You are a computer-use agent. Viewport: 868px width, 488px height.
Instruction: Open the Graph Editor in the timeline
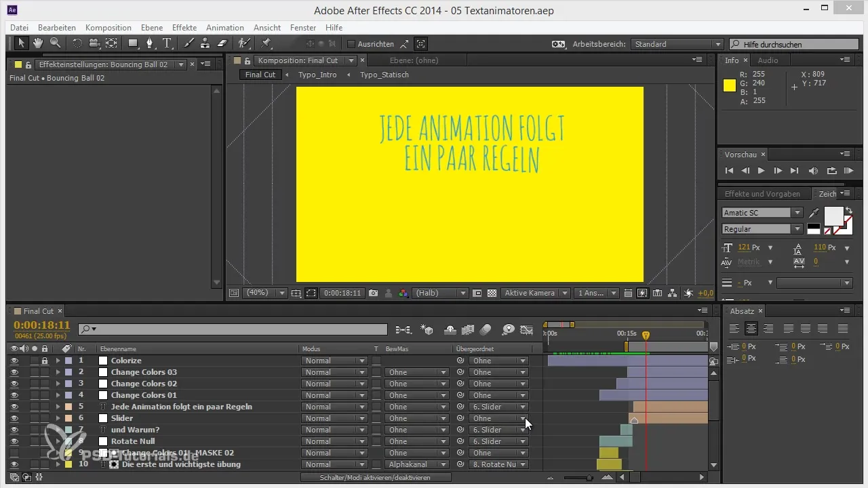[527, 329]
